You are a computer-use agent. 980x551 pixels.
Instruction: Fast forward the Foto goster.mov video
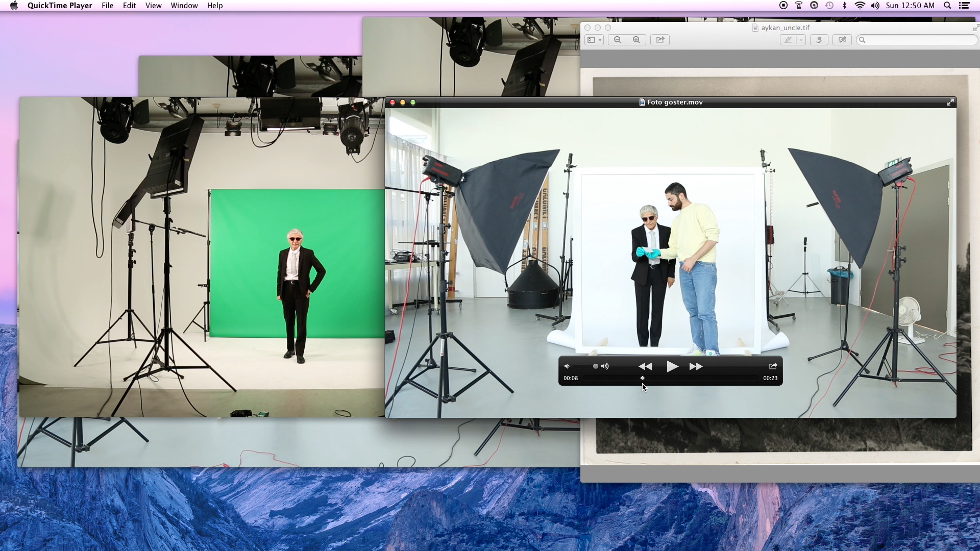pyautogui.click(x=696, y=366)
